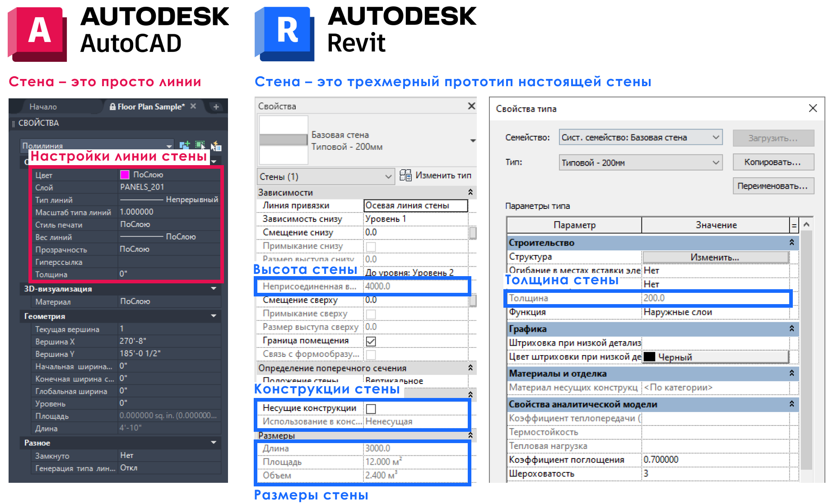Viewport: 833px width, 504px height.
Task: Open the Базовая стена type selector arrow
Action: point(473,141)
